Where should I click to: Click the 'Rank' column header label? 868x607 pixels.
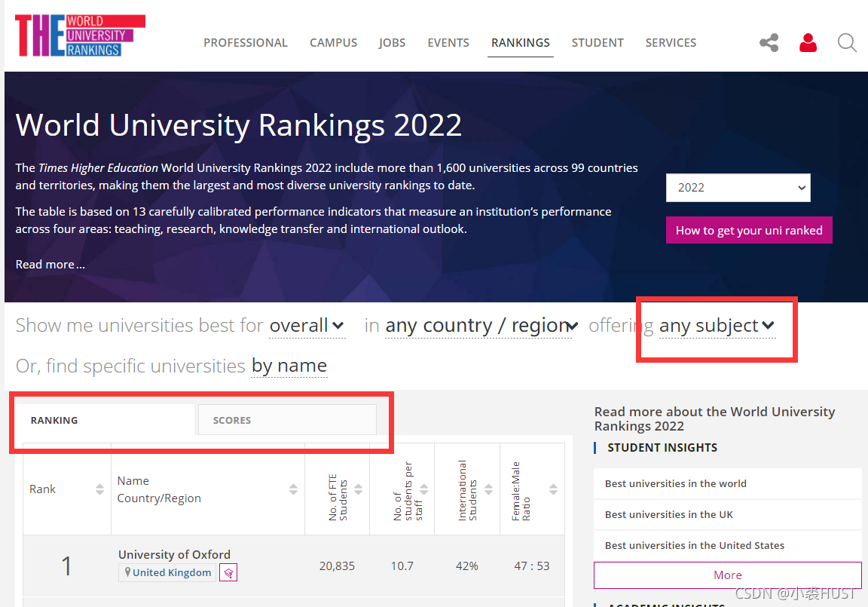(43, 489)
